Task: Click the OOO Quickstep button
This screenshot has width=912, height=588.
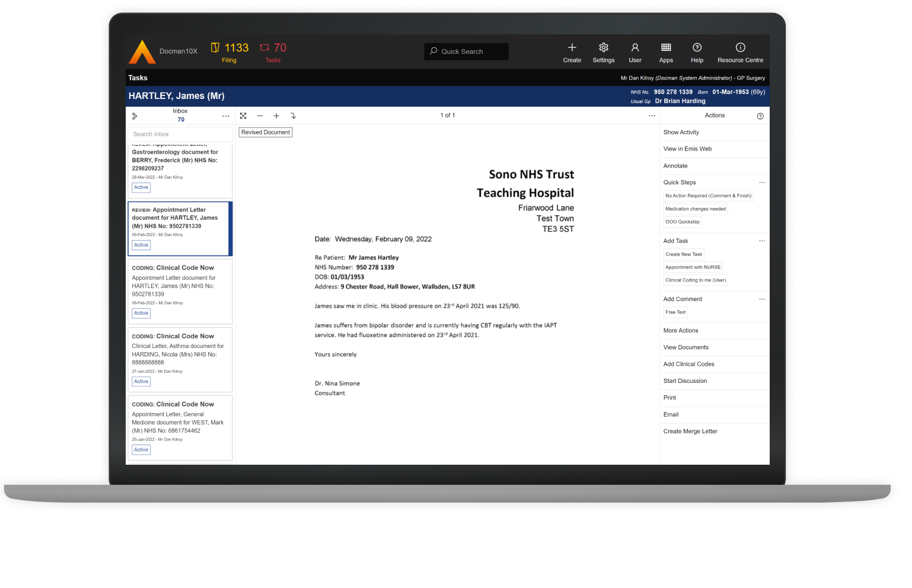Action: click(x=683, y=222)
